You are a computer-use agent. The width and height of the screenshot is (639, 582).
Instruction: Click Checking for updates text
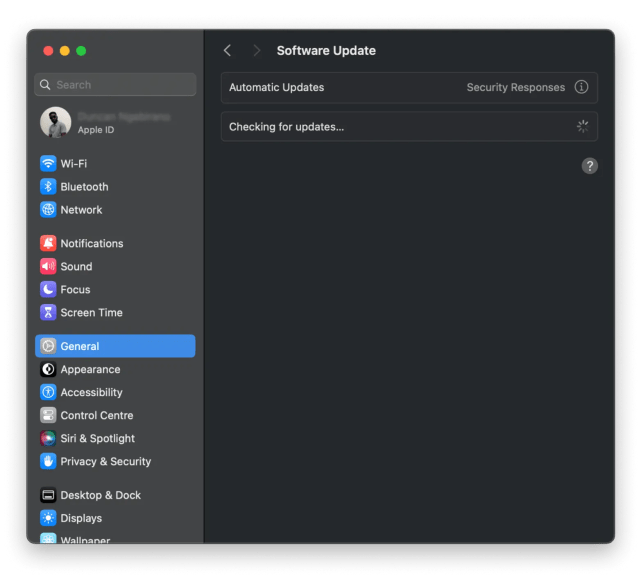(x=286, y=127)
